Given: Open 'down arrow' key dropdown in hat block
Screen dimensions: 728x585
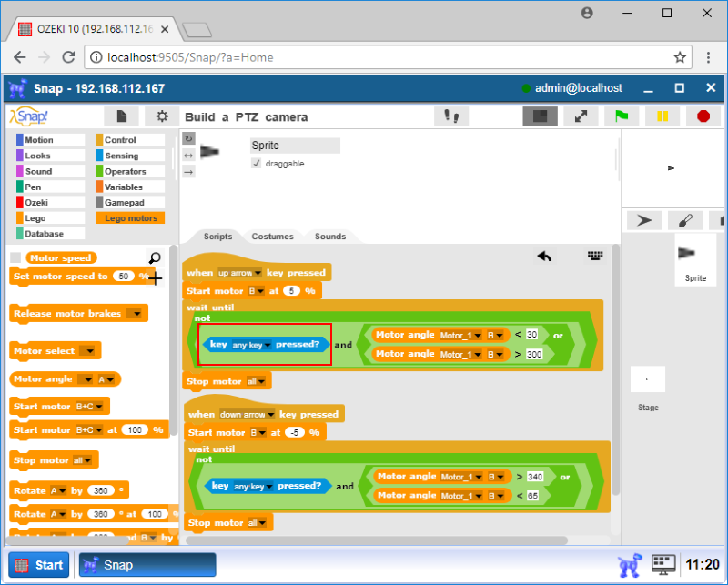Looking at the screenshot, I should (248, 415).
